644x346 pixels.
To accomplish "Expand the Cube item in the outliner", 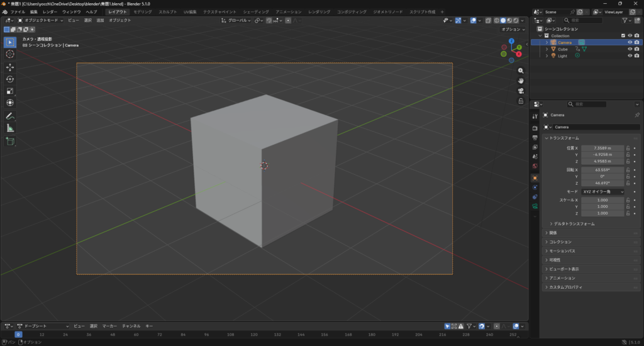I will 547,49.
